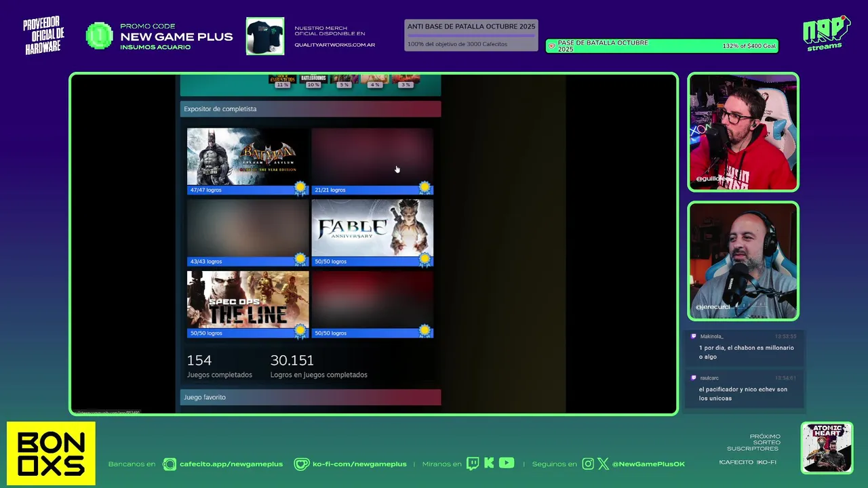Click the green coin icon beside Promo Code
The image size is (868, 488).
tap(100, 36)
